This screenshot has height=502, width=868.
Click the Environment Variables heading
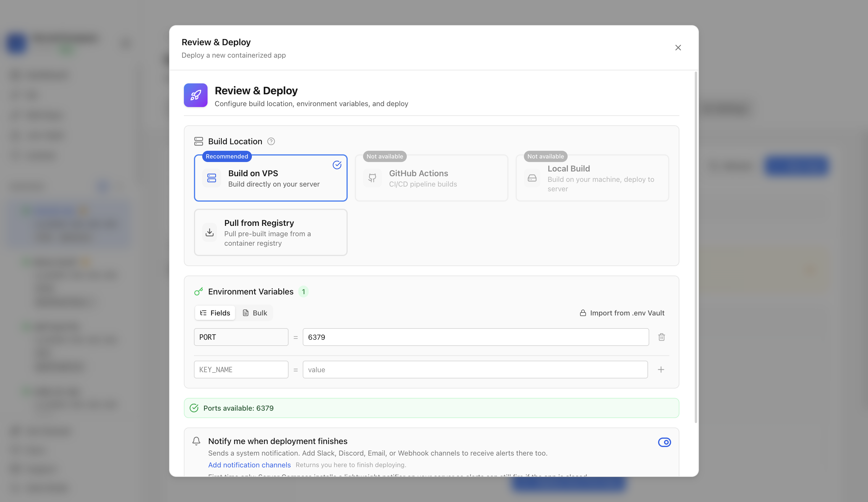click(251, 292)
